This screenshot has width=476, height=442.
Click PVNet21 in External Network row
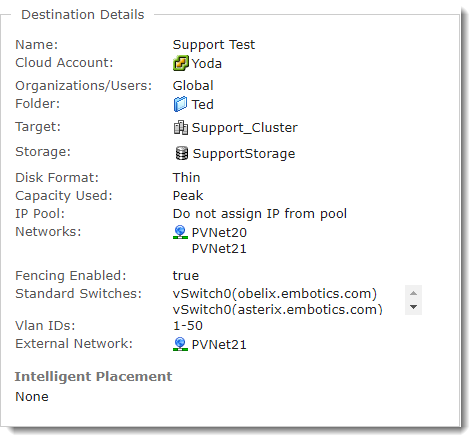(219, 345)
